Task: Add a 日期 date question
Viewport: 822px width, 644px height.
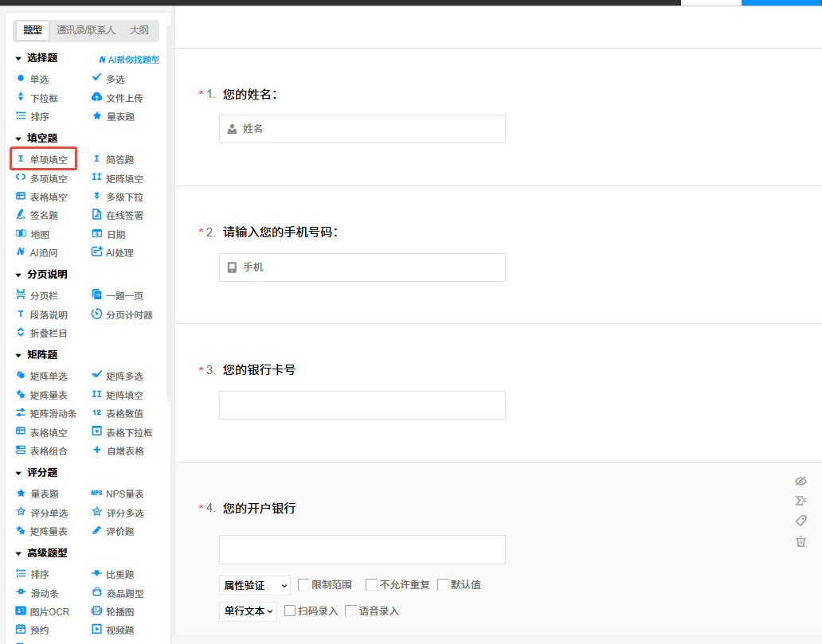Action: 109,234
